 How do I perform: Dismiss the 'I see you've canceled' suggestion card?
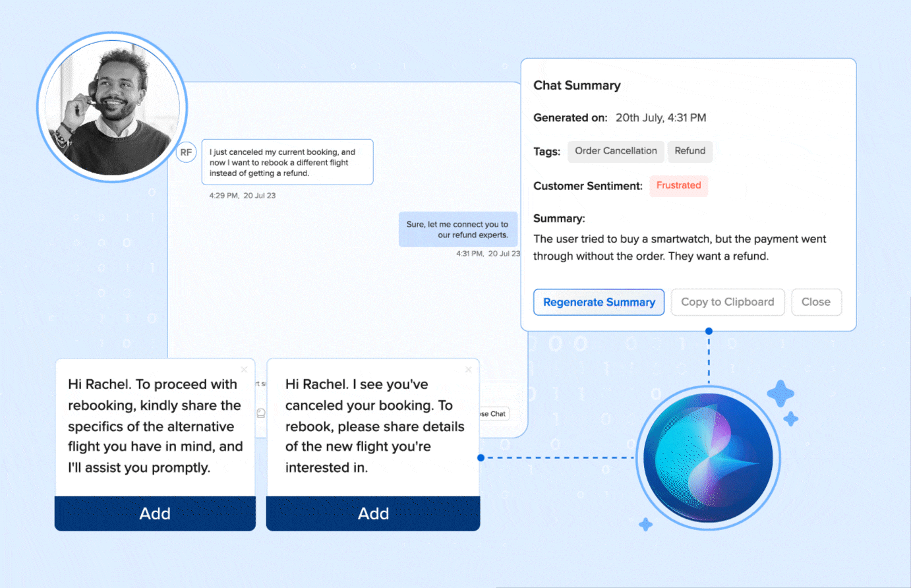tap(468, 370)
